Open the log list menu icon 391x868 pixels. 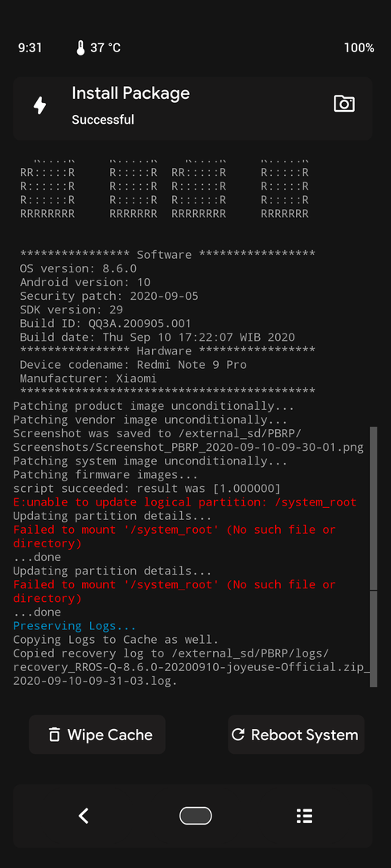(304, 816)
